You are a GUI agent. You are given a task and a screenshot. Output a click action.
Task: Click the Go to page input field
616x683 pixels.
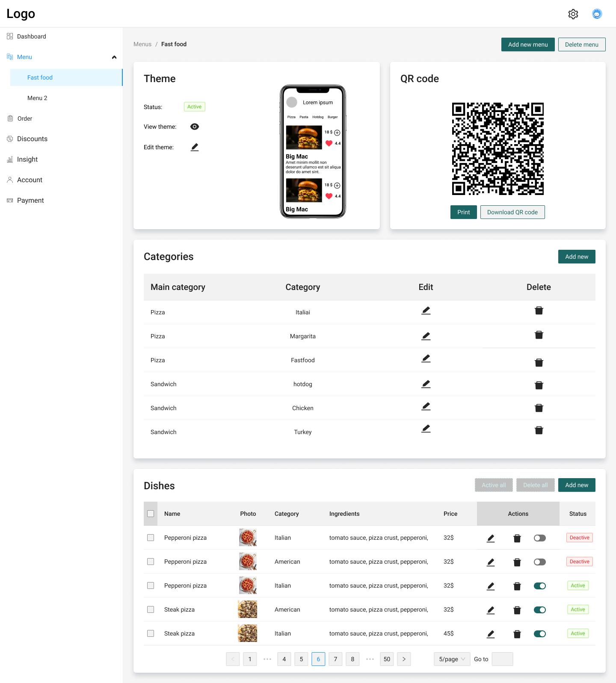[502, 659]
